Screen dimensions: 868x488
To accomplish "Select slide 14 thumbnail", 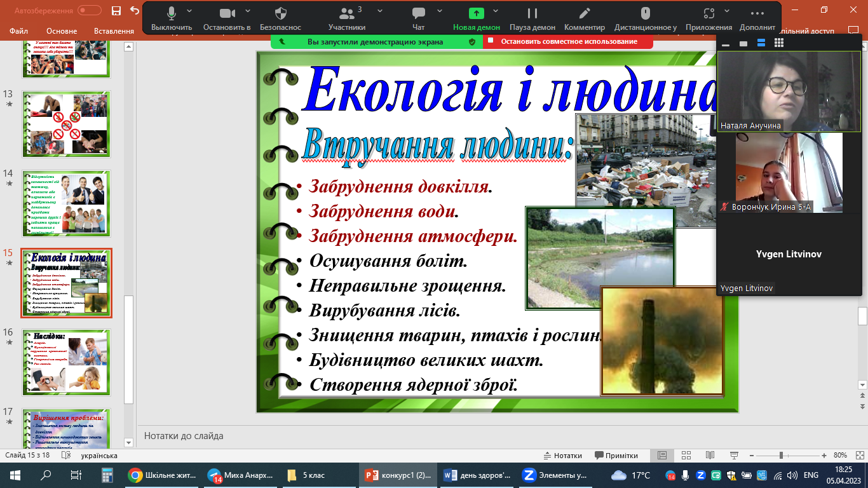I will (67, 203).
